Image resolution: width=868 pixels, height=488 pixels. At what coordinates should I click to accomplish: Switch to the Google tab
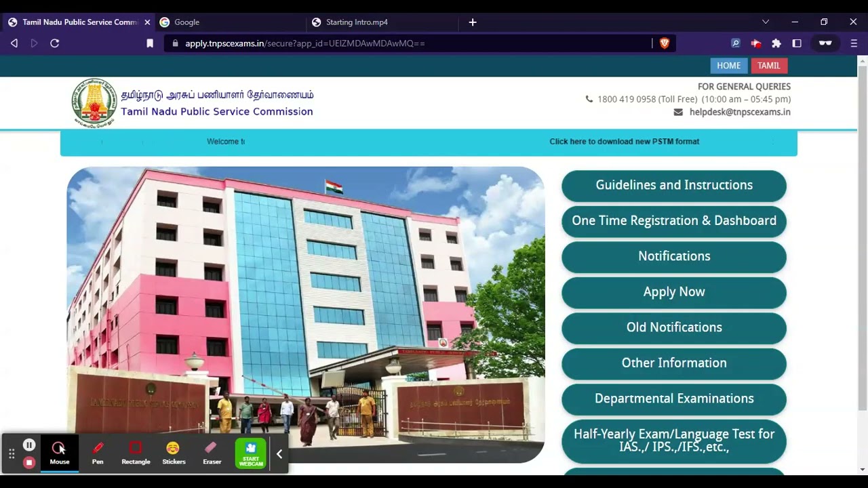(x=231, y=22)
